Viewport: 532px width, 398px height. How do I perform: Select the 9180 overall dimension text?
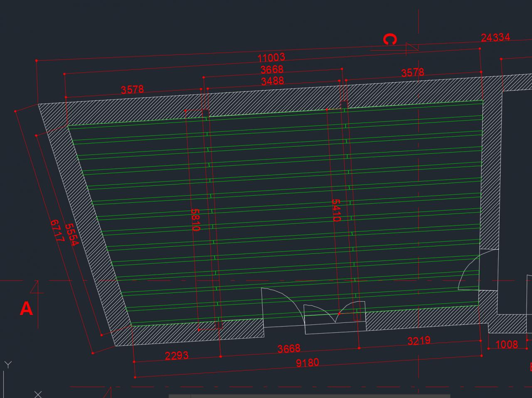[x=308, y=363]
